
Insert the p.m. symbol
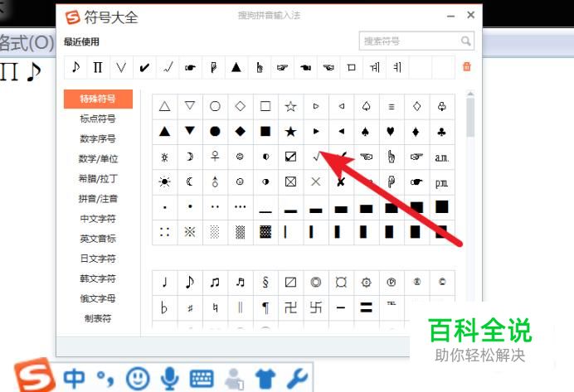pos(441,182)
